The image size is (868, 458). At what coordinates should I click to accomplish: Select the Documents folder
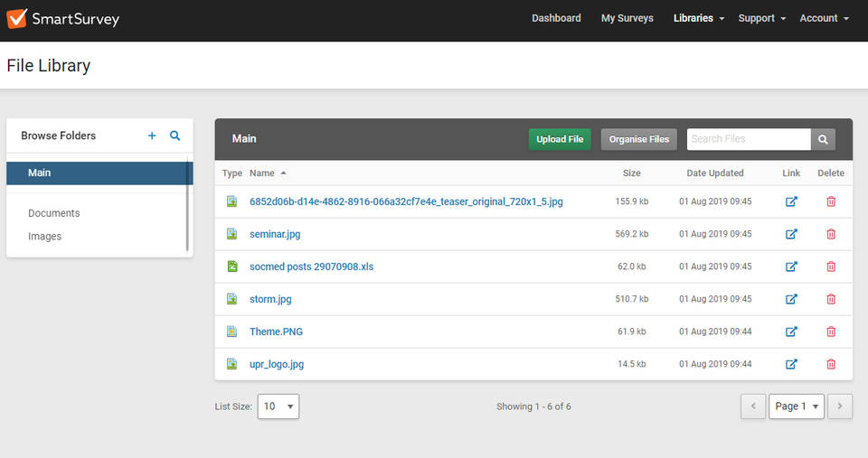click(x=53, y=213)
